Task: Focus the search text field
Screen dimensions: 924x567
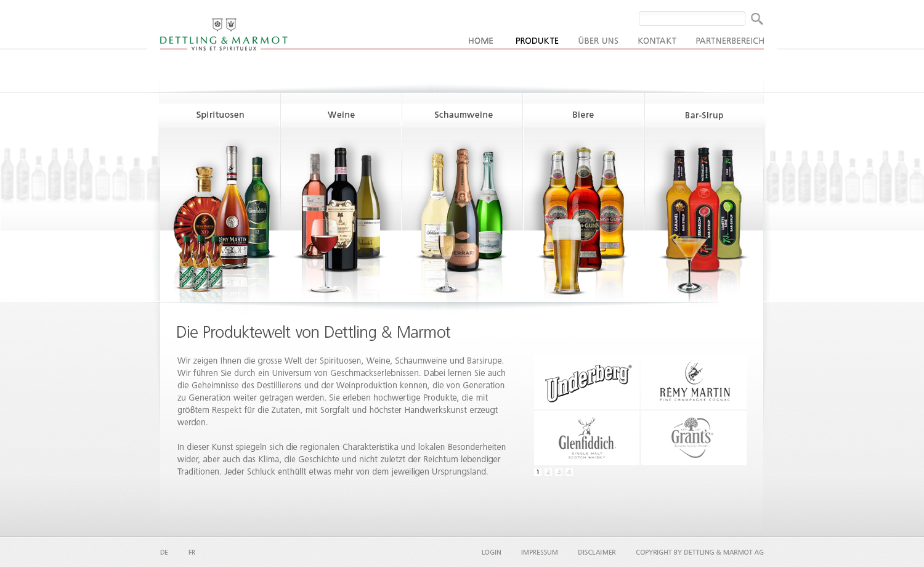Action: [691, 19]
